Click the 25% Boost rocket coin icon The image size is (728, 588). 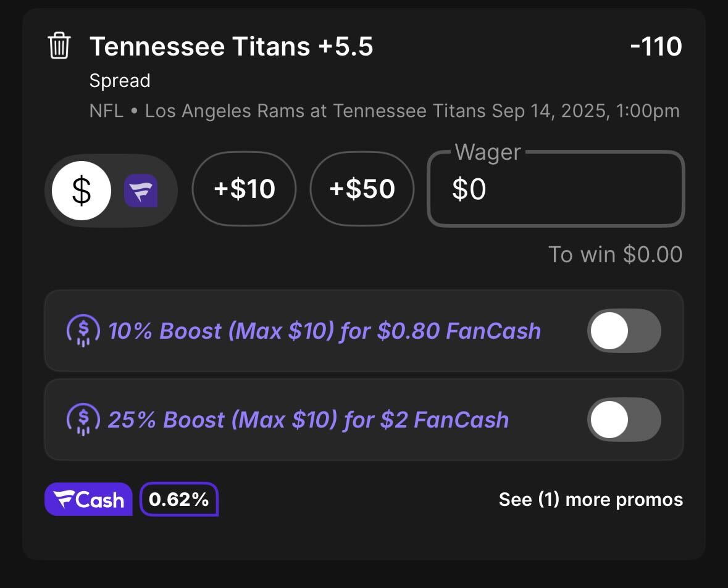pyautogui.click(x=83, y=420)
